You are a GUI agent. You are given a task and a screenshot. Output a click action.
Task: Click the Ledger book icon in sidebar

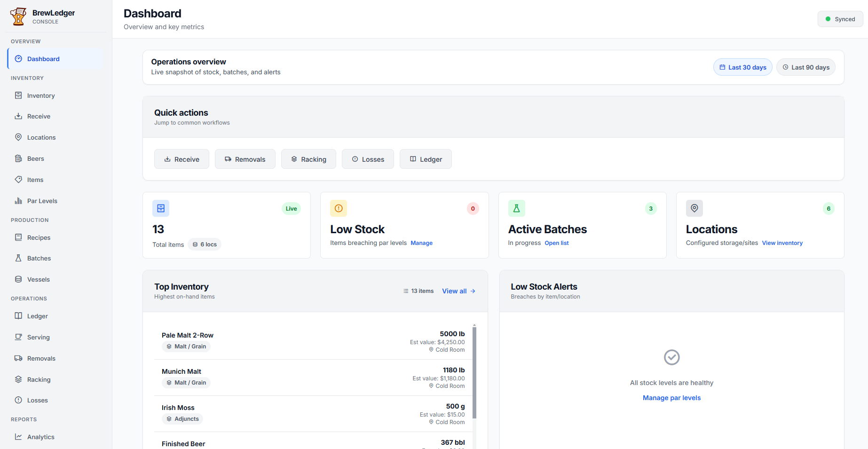[18, 316]
